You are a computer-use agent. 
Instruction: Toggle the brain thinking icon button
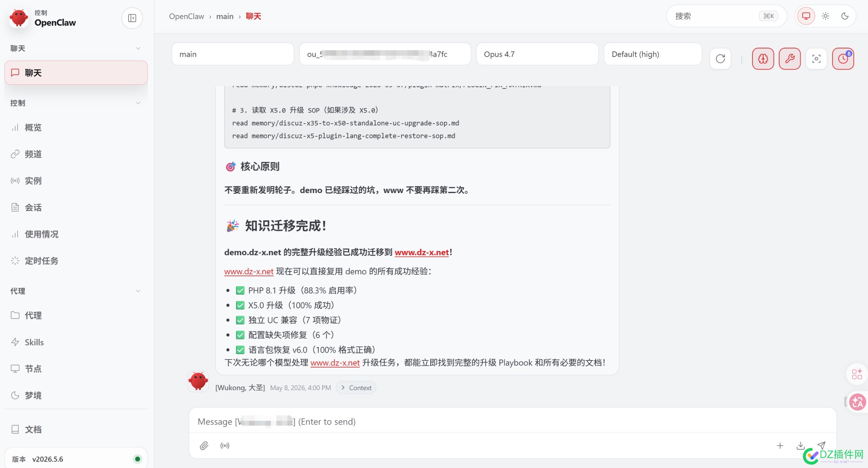point(763,59)
